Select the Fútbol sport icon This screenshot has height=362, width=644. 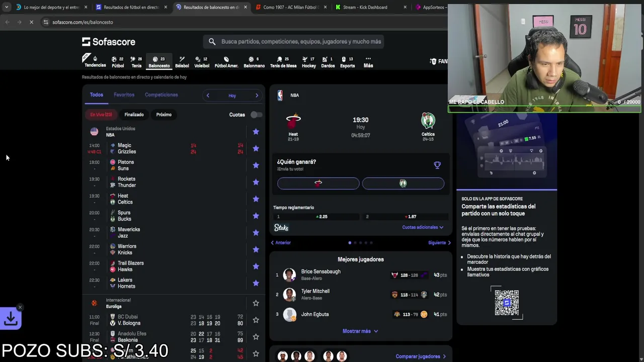(x=118, y=62)
